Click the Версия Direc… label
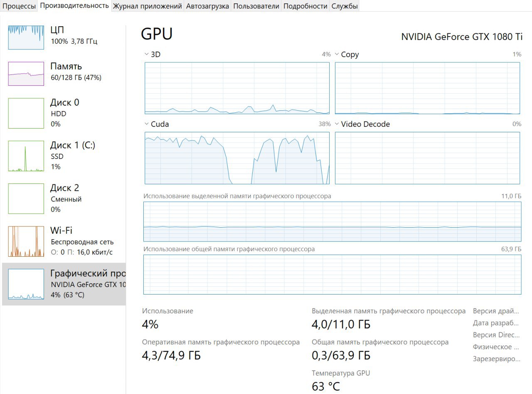 496,335
